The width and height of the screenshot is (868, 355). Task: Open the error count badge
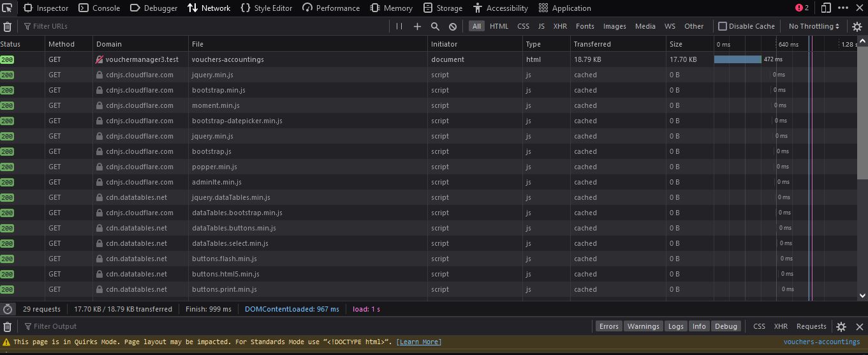click(802, 8)
